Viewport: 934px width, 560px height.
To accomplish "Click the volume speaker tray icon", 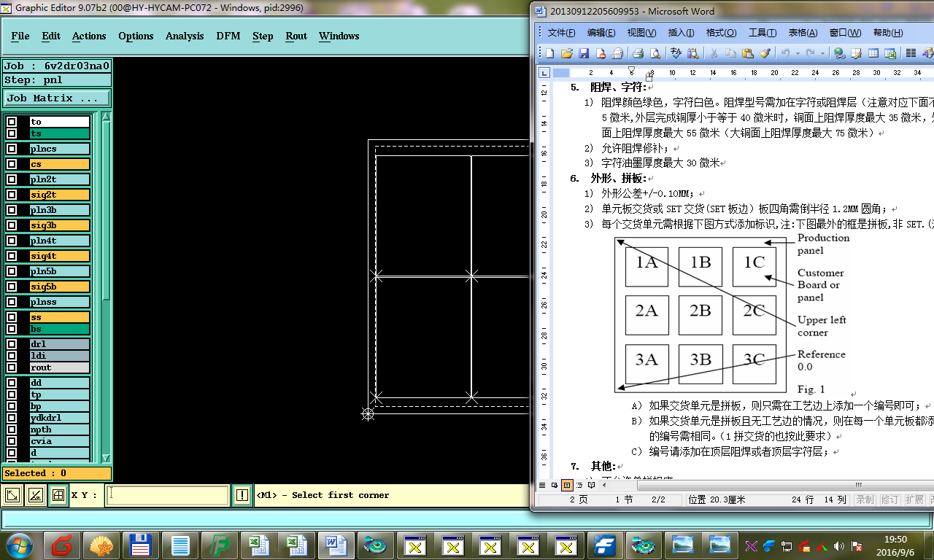I will (838, 545).
